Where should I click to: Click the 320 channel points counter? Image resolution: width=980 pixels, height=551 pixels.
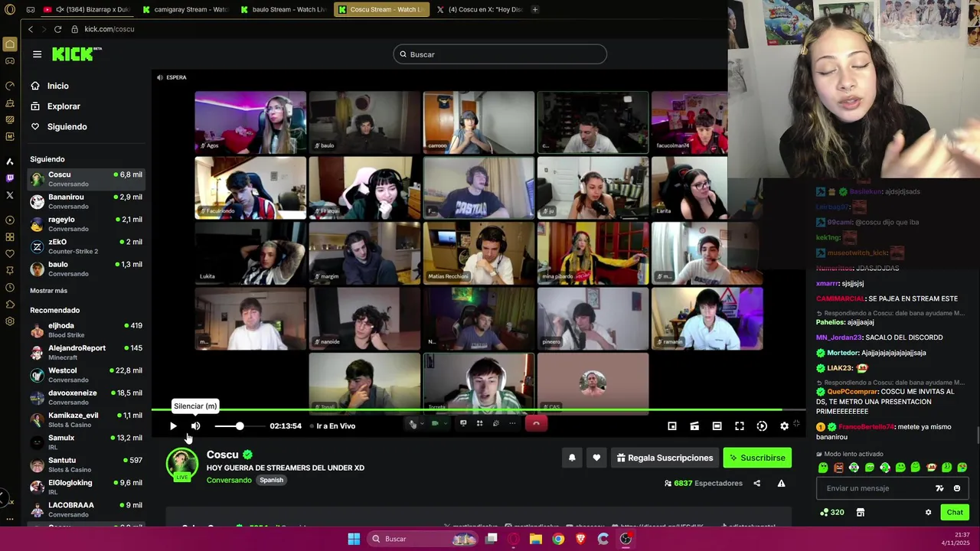pyautogui.click(x=832, y=513)
